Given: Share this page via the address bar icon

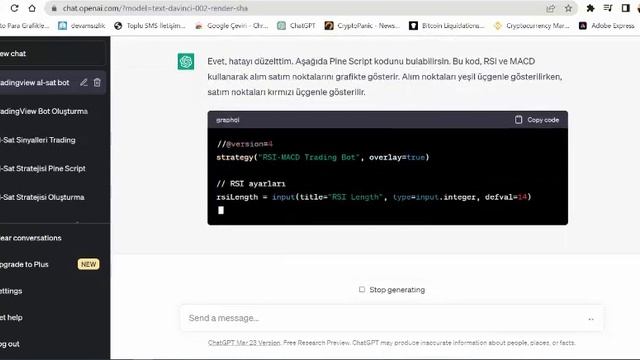Looking at the screenshot, I should pyautogui.click(x=550, y=8).
